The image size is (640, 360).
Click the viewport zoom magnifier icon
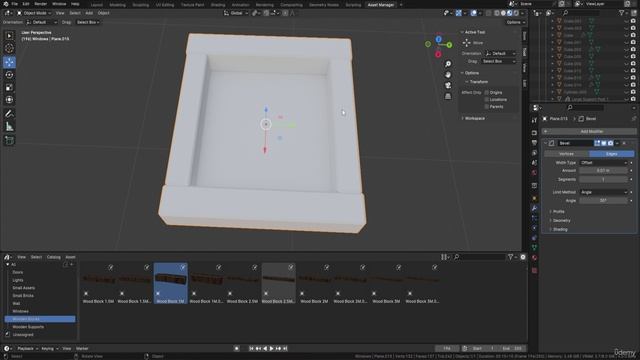448,64
